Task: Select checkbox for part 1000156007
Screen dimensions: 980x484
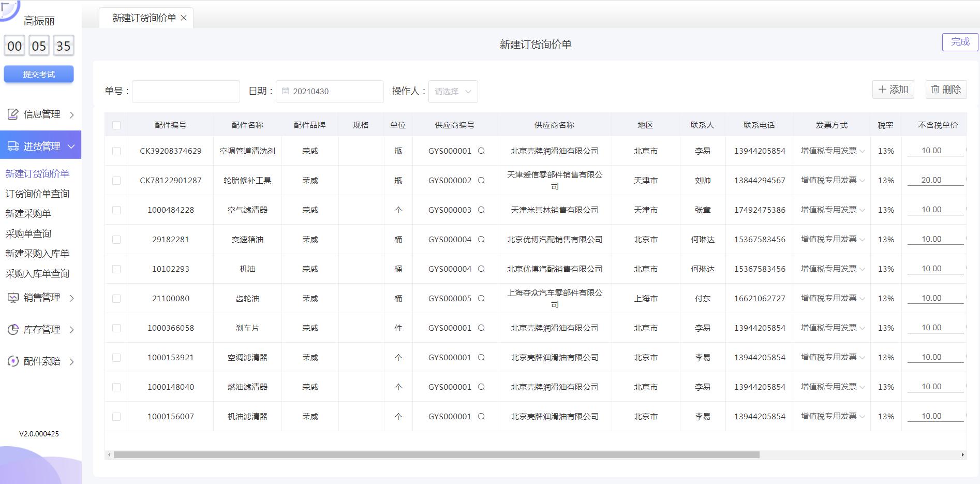Action: point(116,417)
